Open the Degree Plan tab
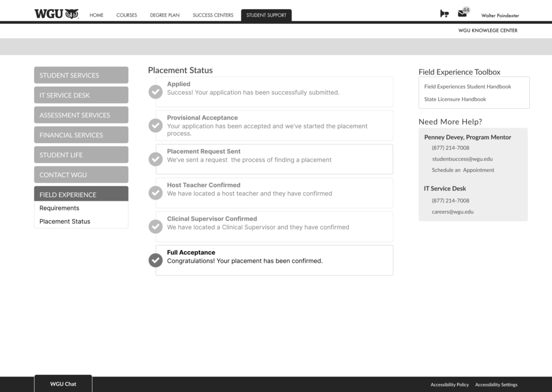The image size is (552, 392). tap(164, 15)
